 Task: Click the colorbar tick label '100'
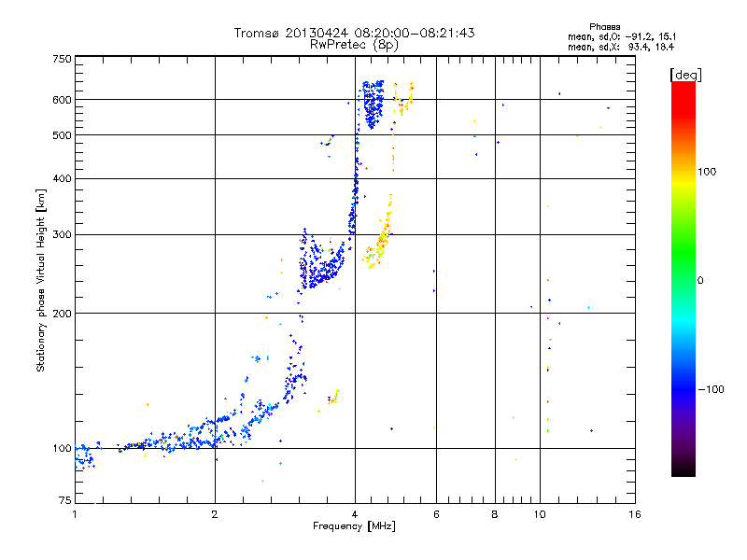[707, 172]
